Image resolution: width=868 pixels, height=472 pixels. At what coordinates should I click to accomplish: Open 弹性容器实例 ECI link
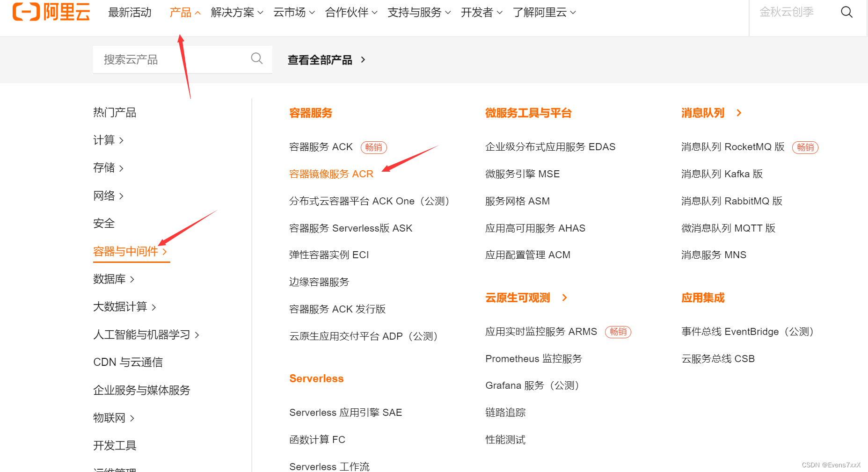pos(329,255)
